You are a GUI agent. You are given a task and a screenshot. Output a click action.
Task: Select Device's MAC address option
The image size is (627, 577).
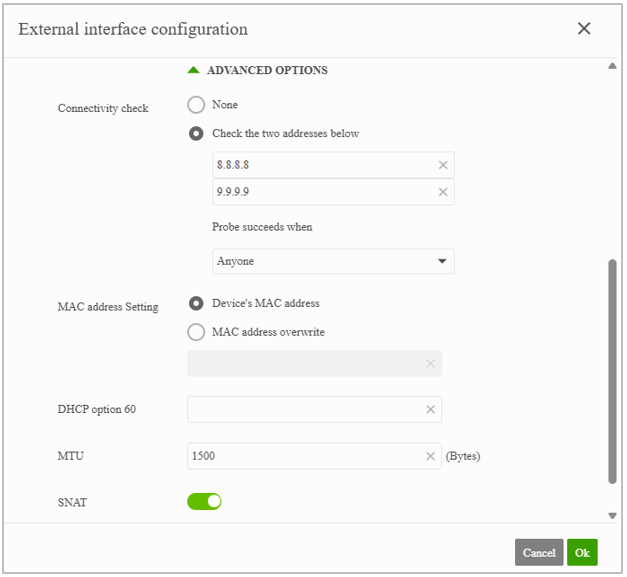coord(196,303)
